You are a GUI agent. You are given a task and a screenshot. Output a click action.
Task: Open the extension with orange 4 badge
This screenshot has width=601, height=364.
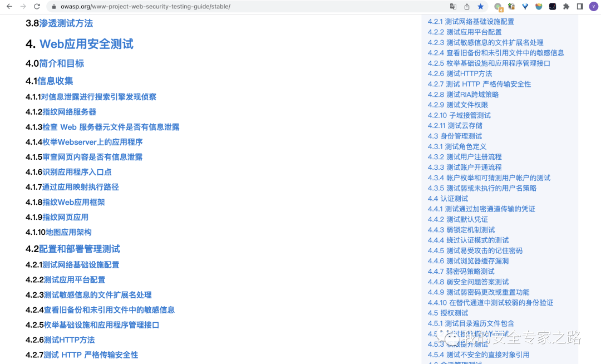[498, 7]
